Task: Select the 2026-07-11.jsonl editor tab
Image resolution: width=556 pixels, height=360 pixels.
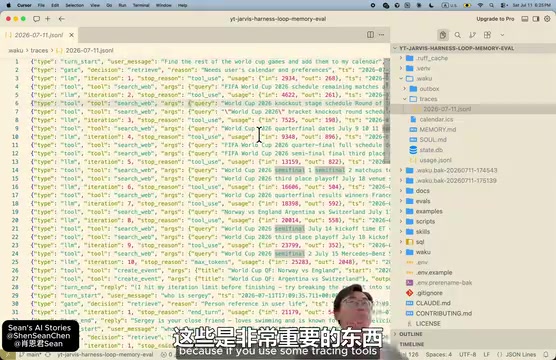Action: (x=39, y=35)
